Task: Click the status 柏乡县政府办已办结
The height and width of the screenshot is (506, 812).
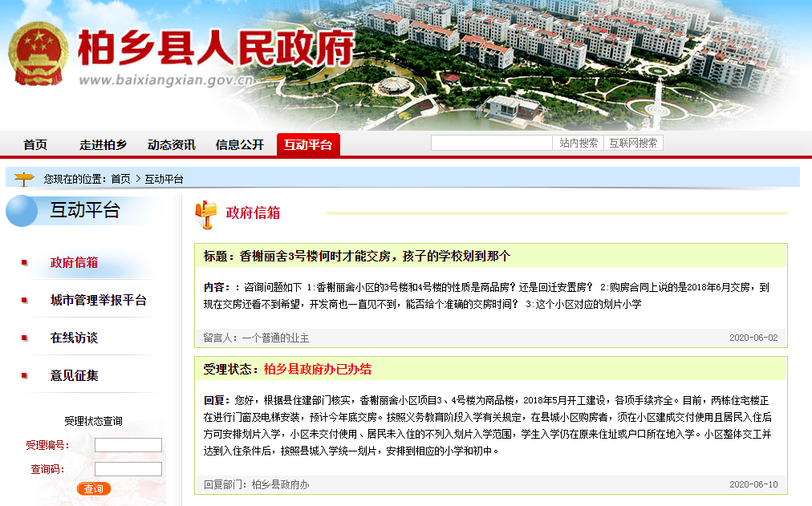Action: [x=318, y=370]
